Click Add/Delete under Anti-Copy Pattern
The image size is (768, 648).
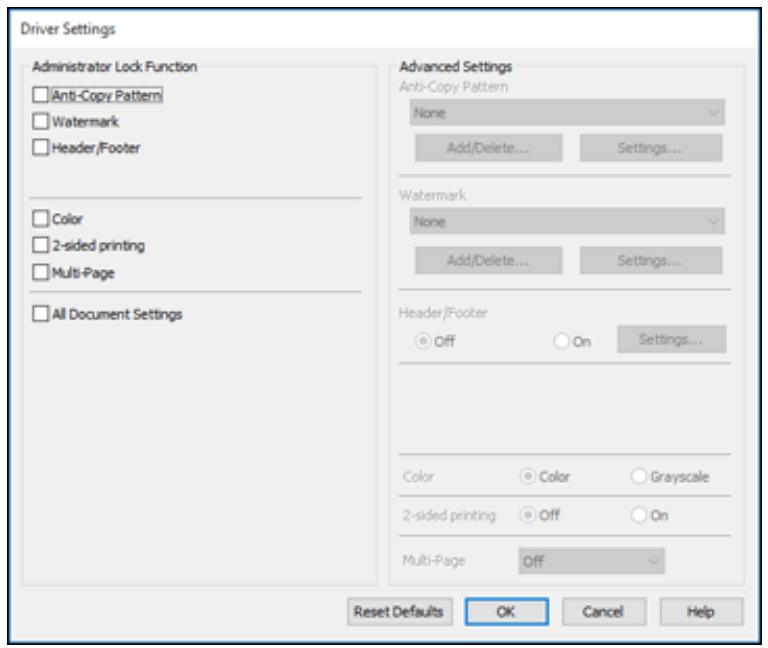click(x=488, y=148)
